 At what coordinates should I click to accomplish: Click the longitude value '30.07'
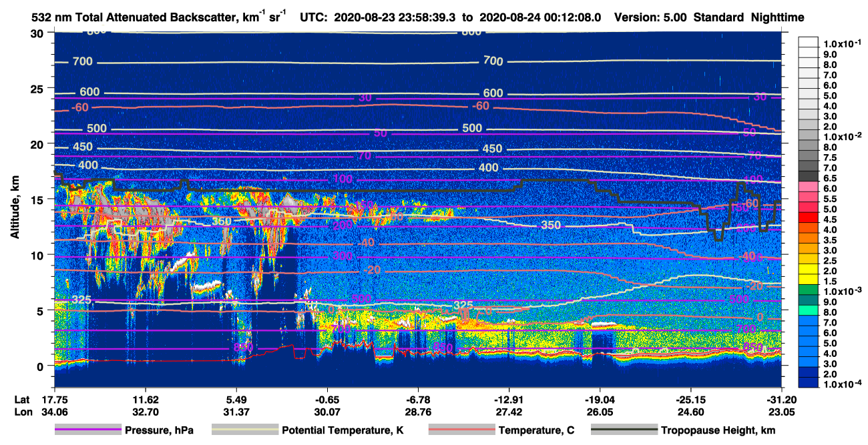(x=327, y=412)
